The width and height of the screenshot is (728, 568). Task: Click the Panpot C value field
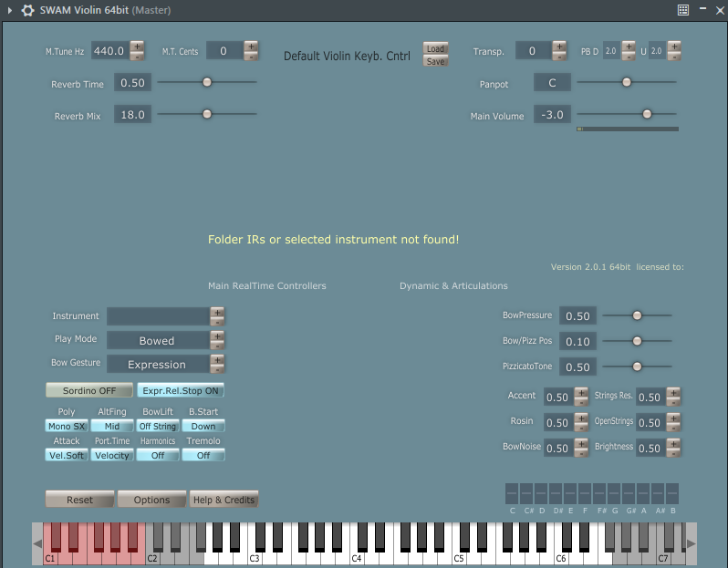click(552, 83)
